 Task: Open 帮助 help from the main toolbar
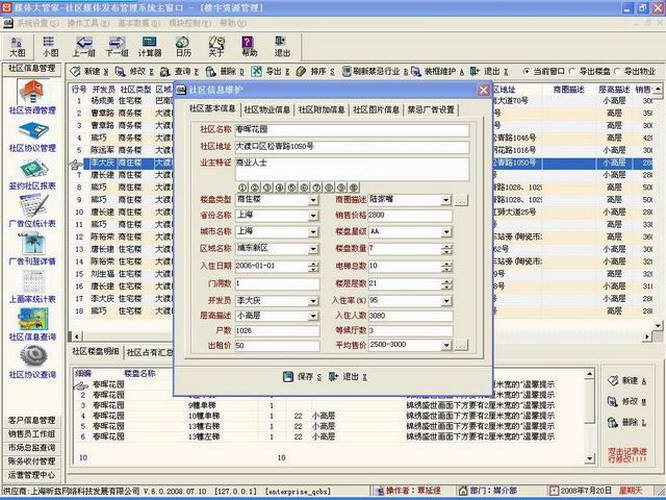point(249,46)
